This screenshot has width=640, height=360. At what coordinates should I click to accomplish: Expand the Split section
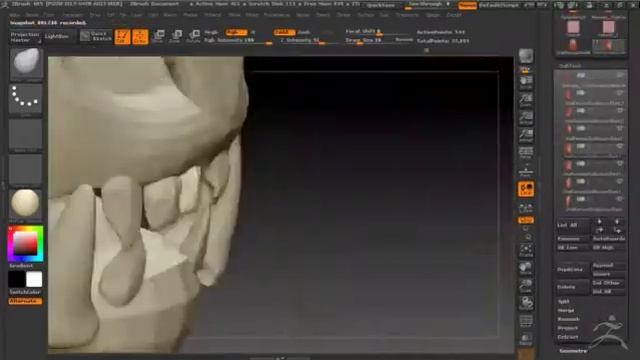point(564,301)
